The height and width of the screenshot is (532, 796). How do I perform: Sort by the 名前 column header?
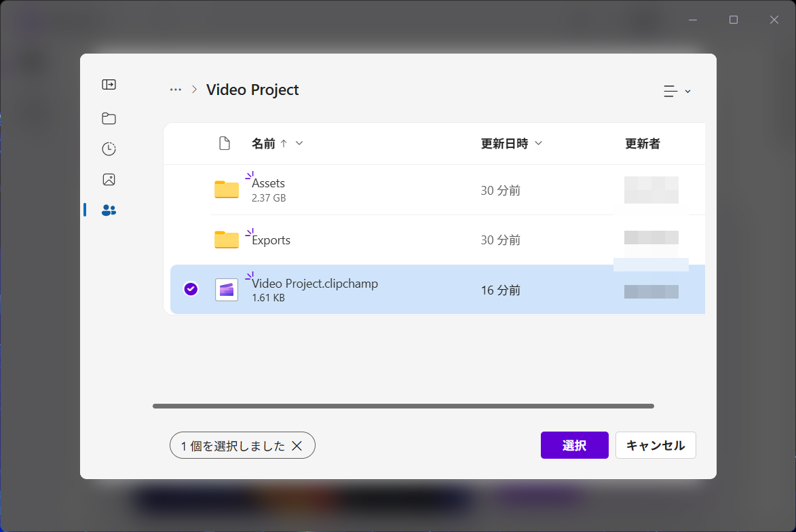(263, 144)
